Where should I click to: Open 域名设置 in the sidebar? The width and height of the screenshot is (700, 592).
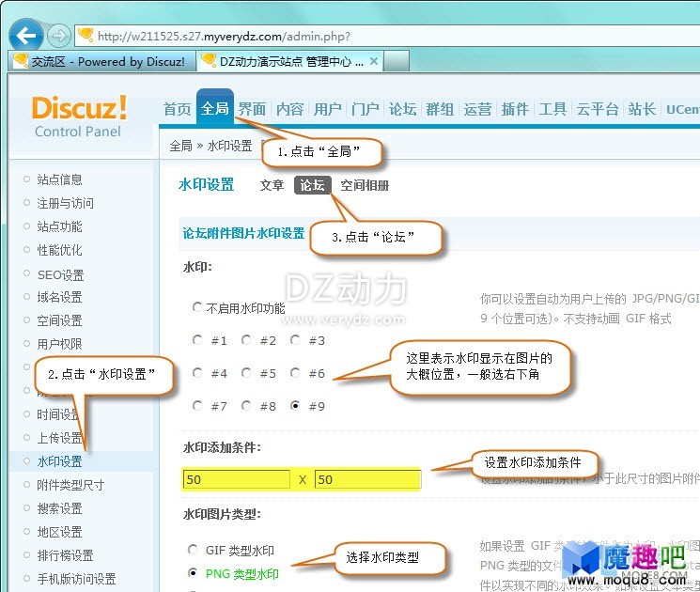pos(59,297)
